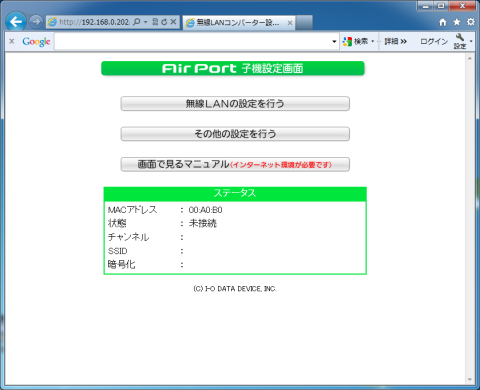
Task: Click ログイン on the Google toolbar
Action: click(x=434, y=41)
